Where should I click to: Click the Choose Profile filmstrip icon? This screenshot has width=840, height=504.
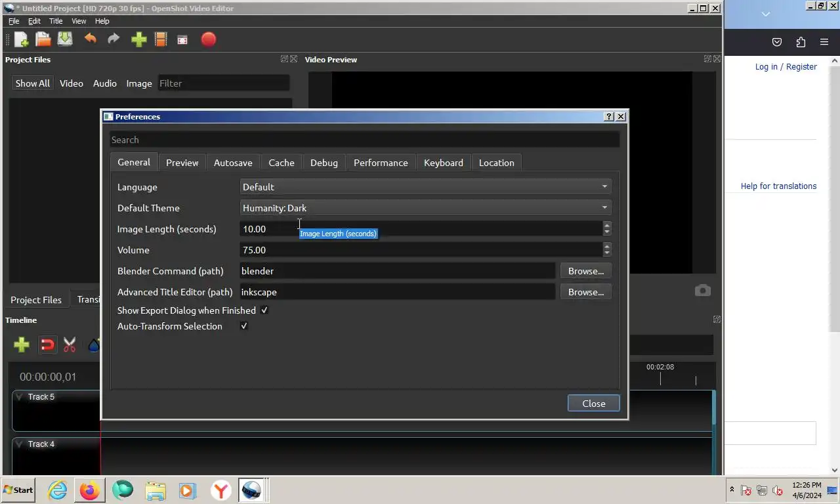tap(161, 39)
